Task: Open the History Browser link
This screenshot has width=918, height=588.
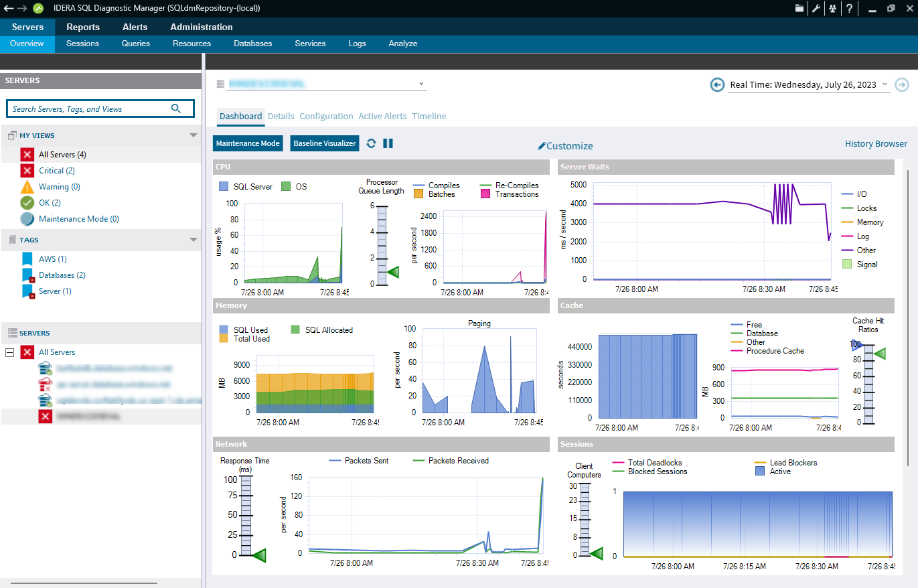Action: [x=876, y=144]
